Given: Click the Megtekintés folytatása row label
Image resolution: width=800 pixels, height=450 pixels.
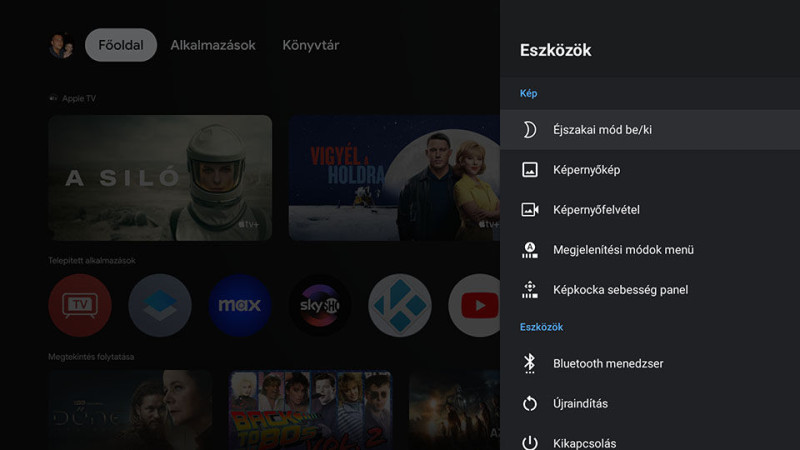Looking at the screenshot, I should [91, 357].
